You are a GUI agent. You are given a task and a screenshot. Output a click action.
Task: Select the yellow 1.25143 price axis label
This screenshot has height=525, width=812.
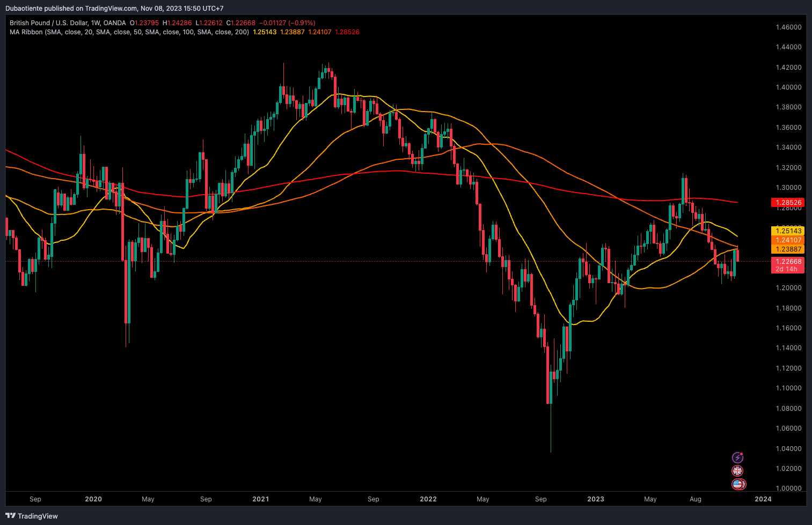click(788, 231)
